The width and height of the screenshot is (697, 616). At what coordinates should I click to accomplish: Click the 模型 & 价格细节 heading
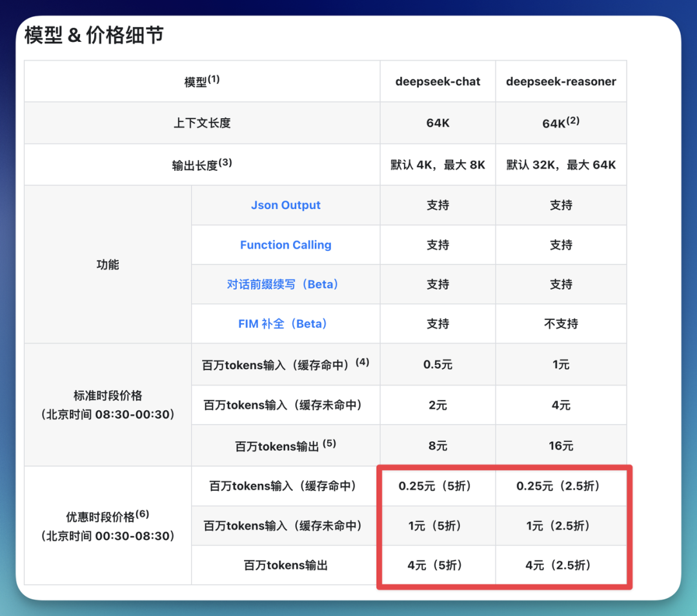[94, 35]
